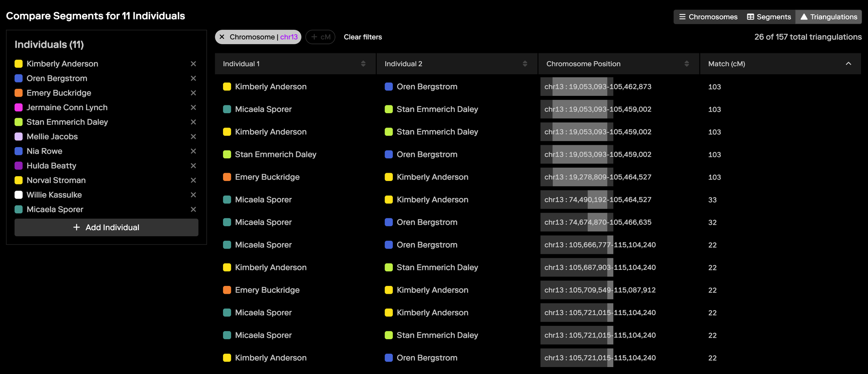Viewport: 868px width, 374px height.
Task: Remove the chr13 chromosome filter chip
Action: tap(222, 37)
